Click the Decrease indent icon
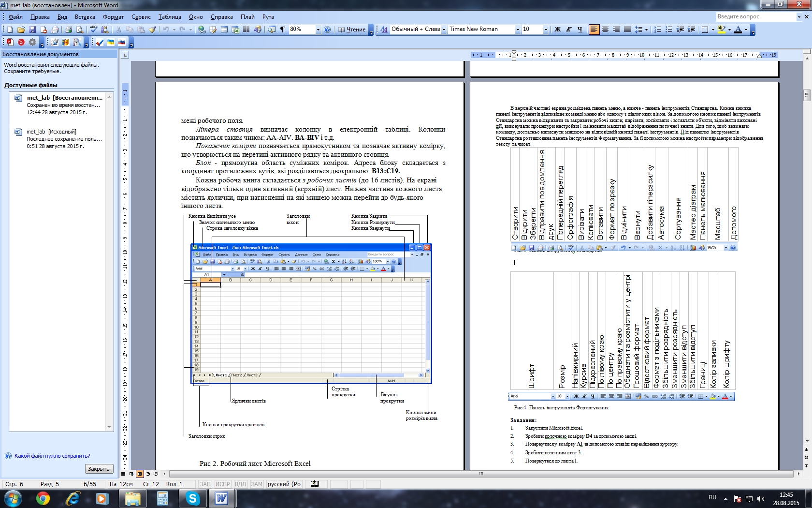The image size is (812, 508). pyautogui.click(x=680, y=30)
